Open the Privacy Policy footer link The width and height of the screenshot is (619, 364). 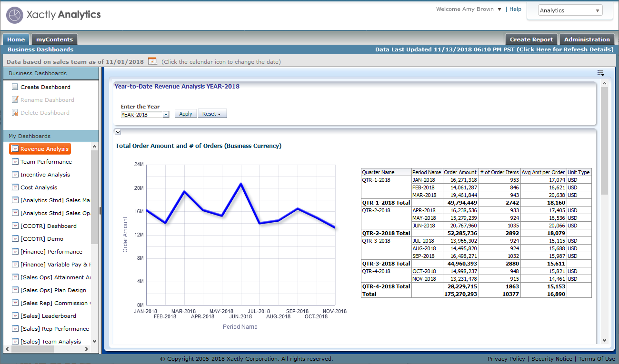(506, 359)
